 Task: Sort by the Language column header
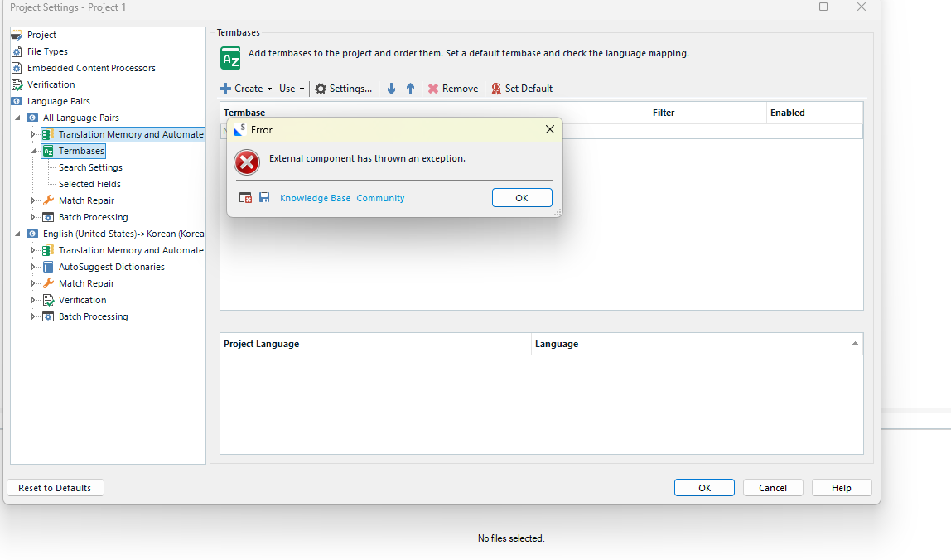[x=696, y=344]
